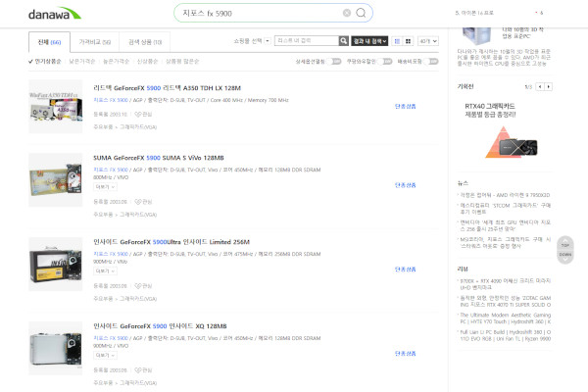588x392 pixels.
Task: Show next 기획전 slide arrow
Action: point(548,86)
